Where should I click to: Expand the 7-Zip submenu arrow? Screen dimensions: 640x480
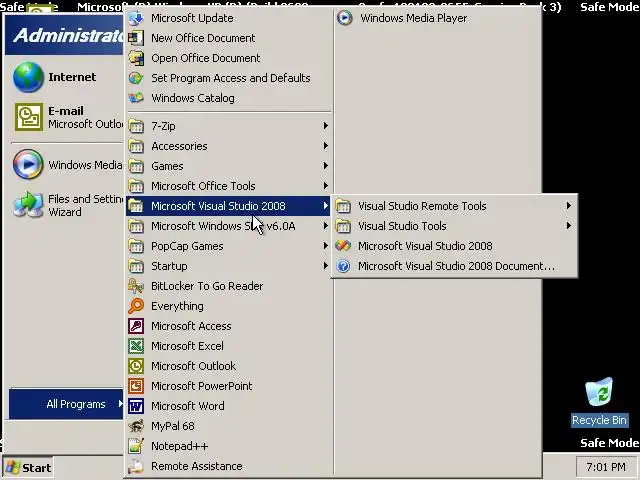tap(325, 126)
